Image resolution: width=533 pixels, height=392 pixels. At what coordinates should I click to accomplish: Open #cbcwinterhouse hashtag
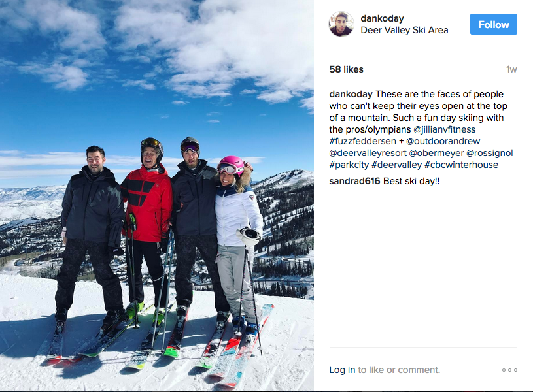(x=461, y=165)
